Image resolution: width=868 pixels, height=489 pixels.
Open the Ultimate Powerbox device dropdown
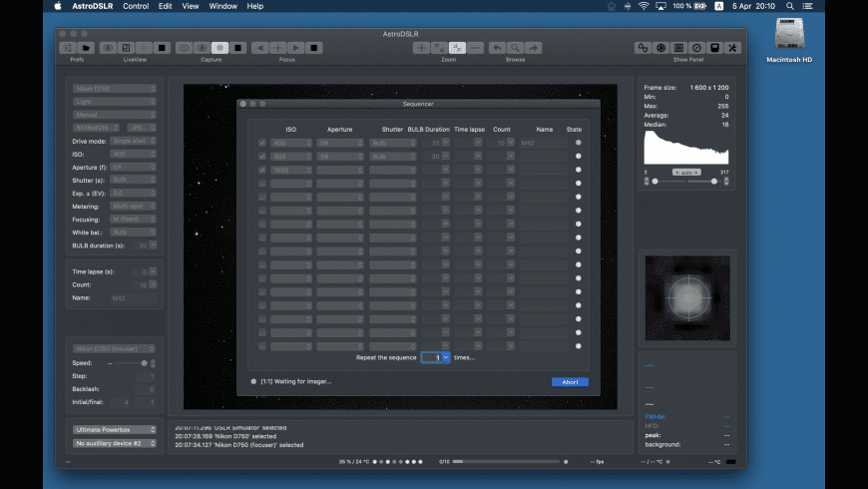(115, 430)
